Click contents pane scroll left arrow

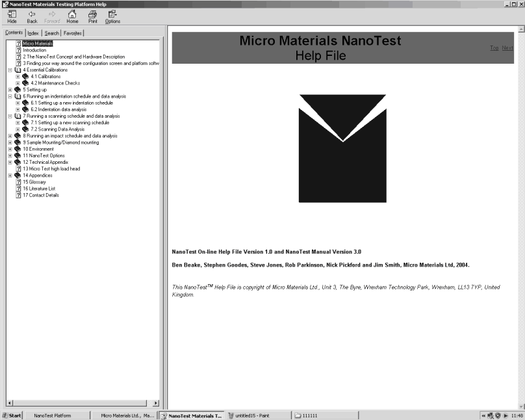pyautogui.click(x=10, y=403)
